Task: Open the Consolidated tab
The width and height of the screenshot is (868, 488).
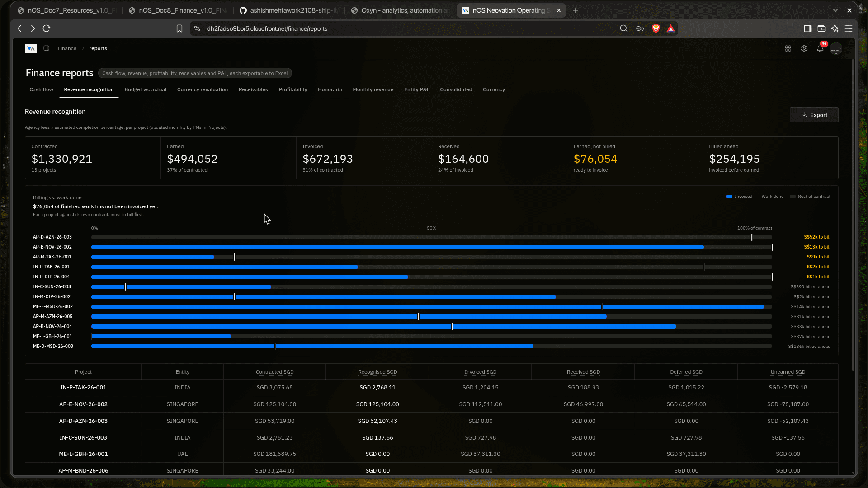Action: (x=456, y=89)
